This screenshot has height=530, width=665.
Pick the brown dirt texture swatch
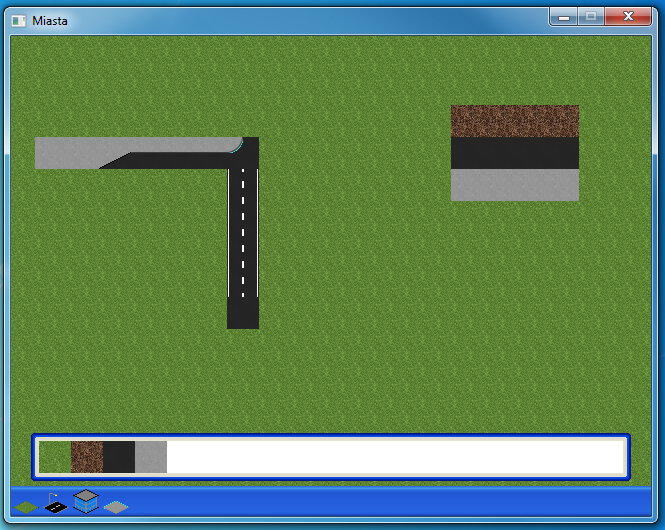pyautogui.click(x=87, y=457)
